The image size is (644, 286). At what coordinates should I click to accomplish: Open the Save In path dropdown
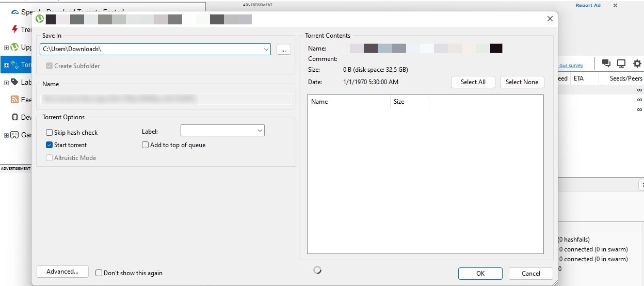point(266,50)
